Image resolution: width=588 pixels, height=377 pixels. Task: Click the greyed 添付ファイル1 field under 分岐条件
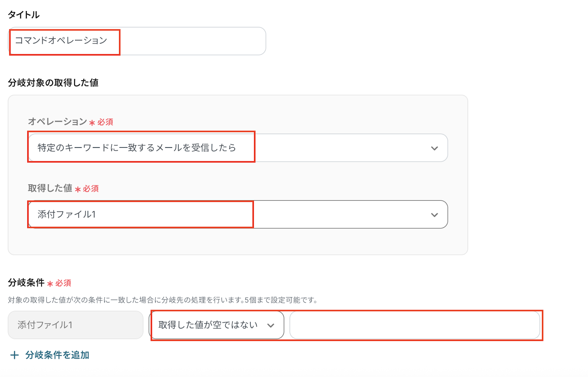point(75,325)
